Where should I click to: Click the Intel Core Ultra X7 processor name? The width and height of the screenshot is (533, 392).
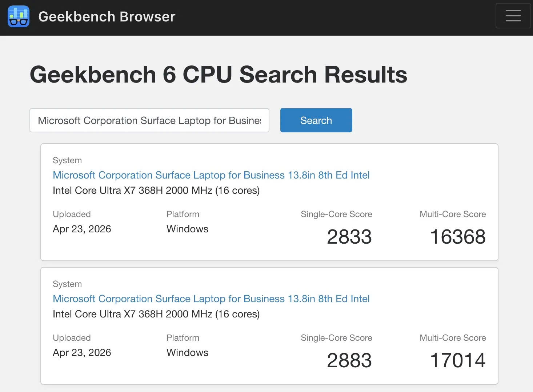click(x=156, y=190)
